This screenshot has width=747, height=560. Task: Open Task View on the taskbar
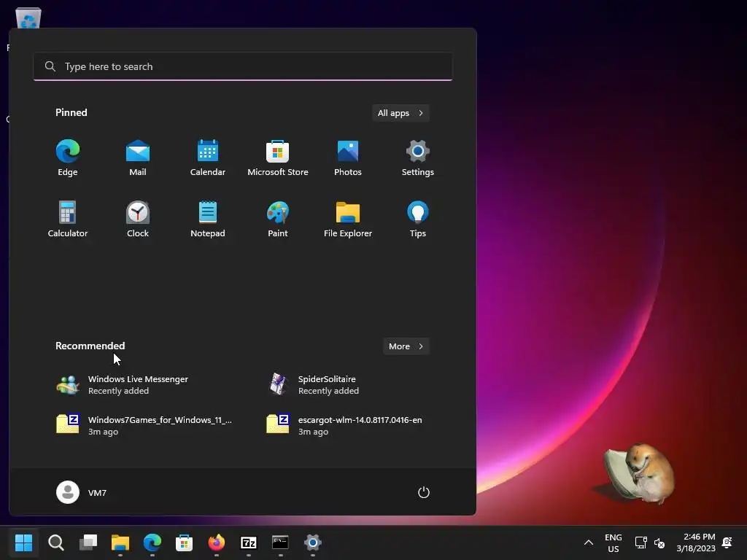tap(88, 542)
